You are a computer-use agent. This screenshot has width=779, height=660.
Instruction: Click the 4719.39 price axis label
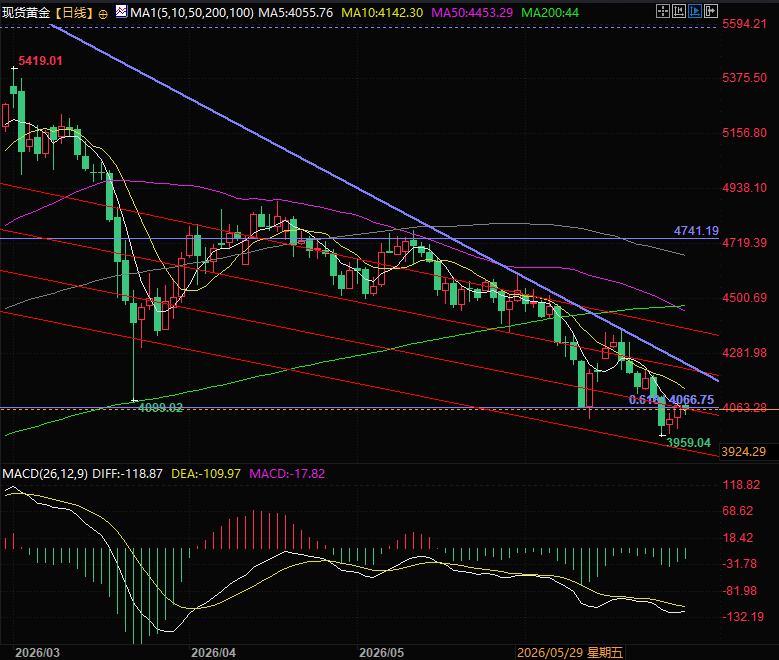click(x=744, y=243)
